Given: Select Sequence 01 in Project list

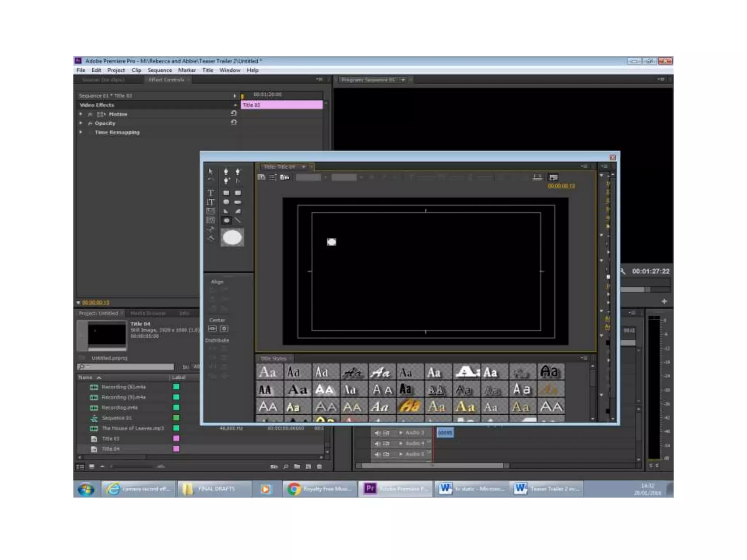Looking at the screenshot, I should tap(117, 418).
